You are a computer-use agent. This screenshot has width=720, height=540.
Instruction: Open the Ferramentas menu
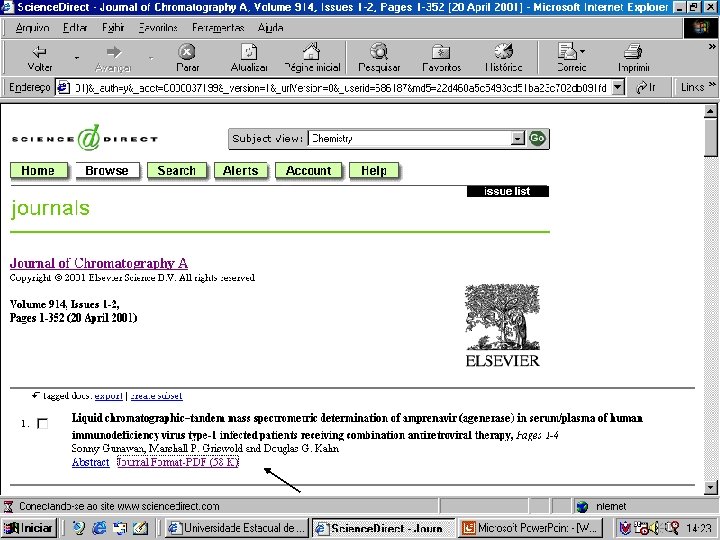click(x=218, y=28)
